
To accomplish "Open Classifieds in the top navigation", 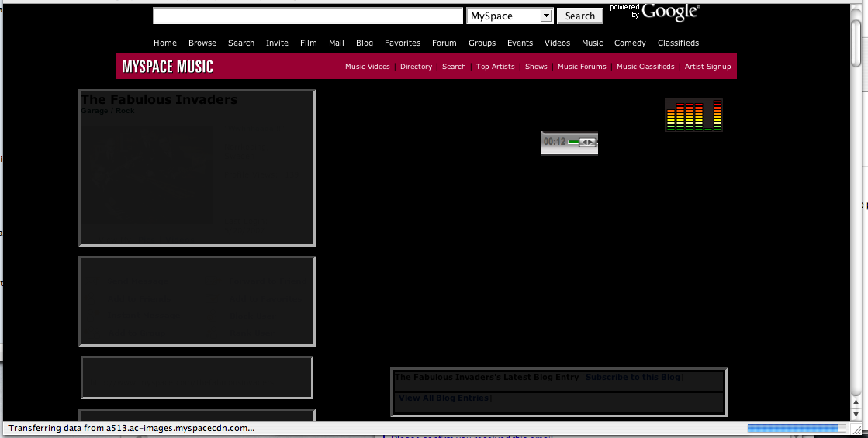I will pos(678,43).
